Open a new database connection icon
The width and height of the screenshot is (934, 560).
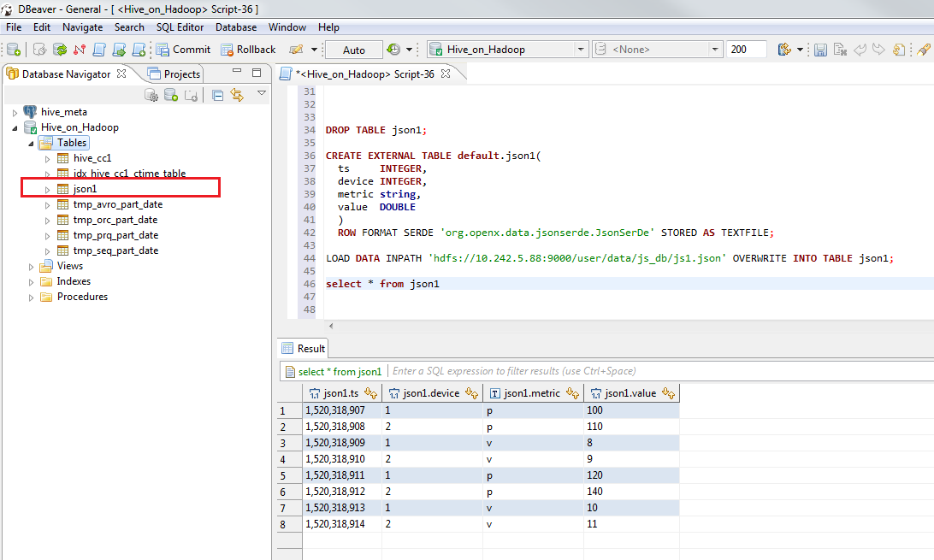14,49
